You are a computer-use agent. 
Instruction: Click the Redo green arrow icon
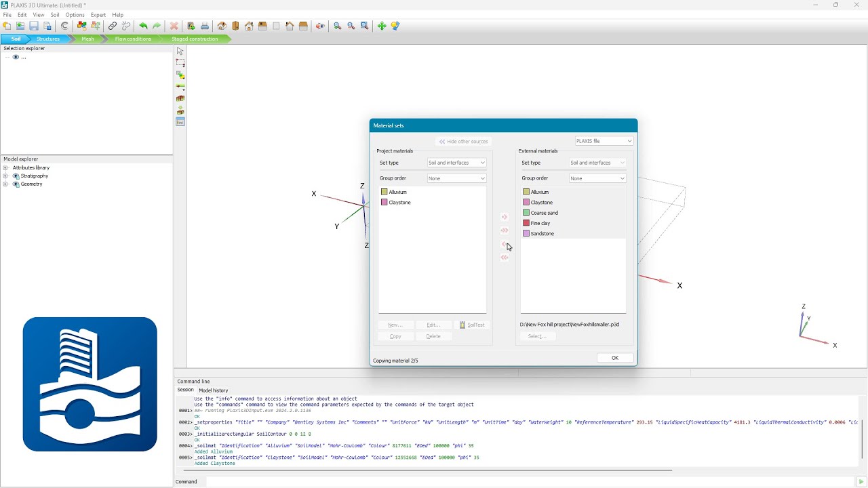click(x=157, y=26)
